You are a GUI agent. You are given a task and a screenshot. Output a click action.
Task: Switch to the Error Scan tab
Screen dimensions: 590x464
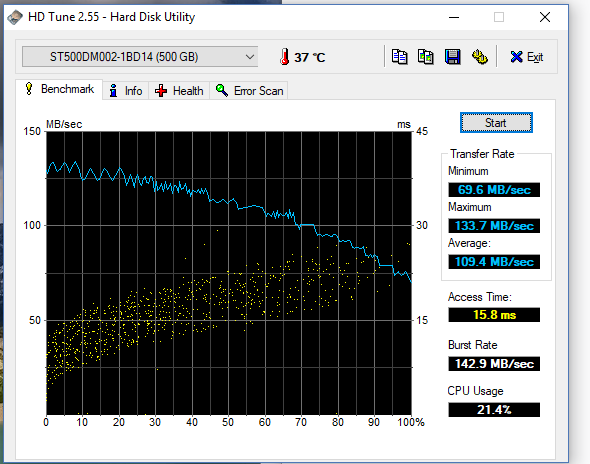click(x=249, y=91)
